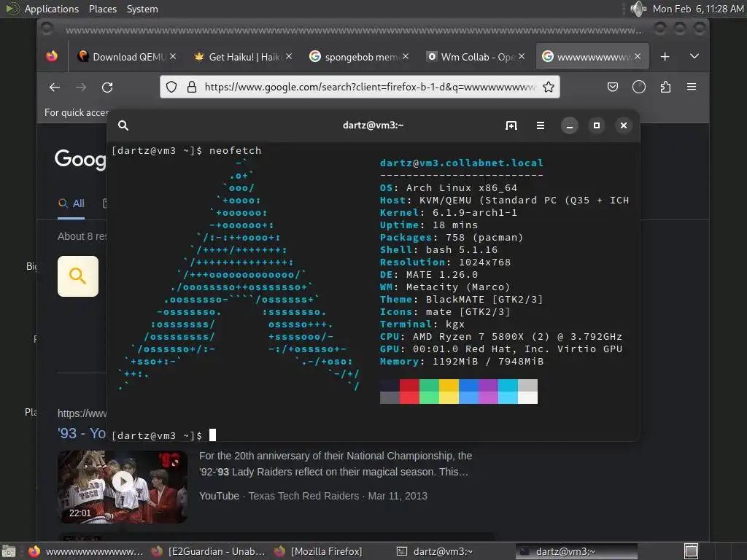Switch to the Get Haiku tab

[x=243, y=57]
